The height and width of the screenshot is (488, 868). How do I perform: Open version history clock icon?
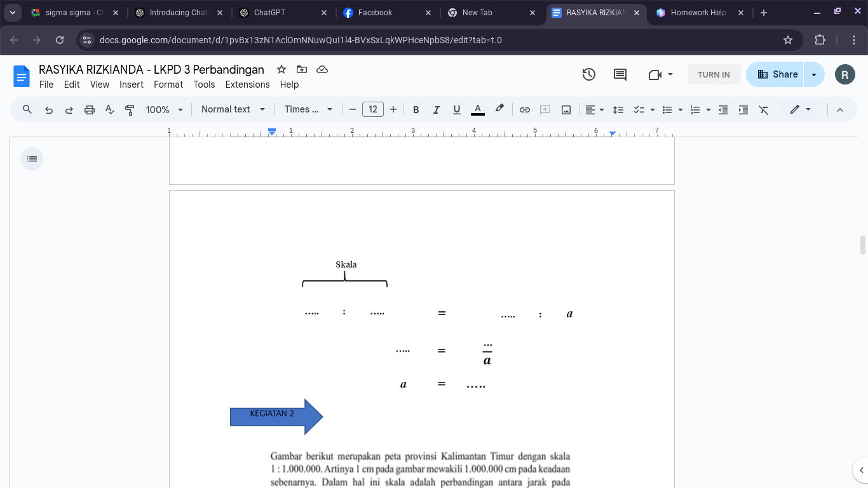click(x=589, y=74)
